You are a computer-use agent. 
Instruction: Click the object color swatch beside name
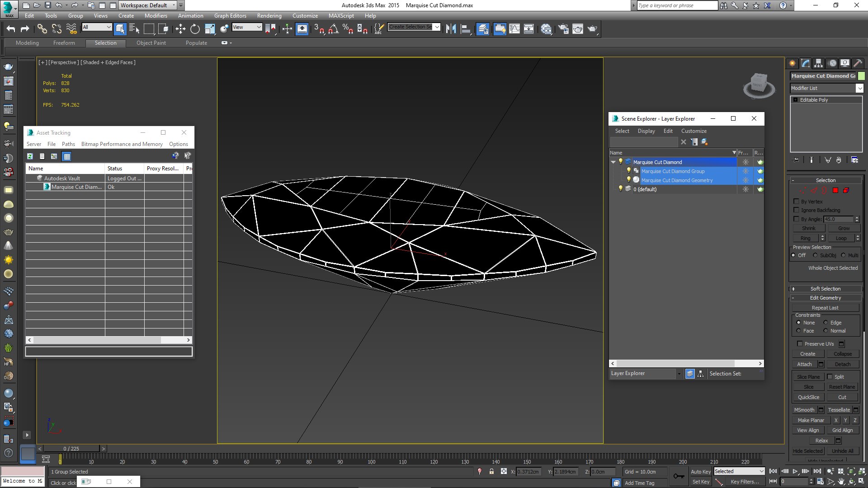[x=862, y=76]
